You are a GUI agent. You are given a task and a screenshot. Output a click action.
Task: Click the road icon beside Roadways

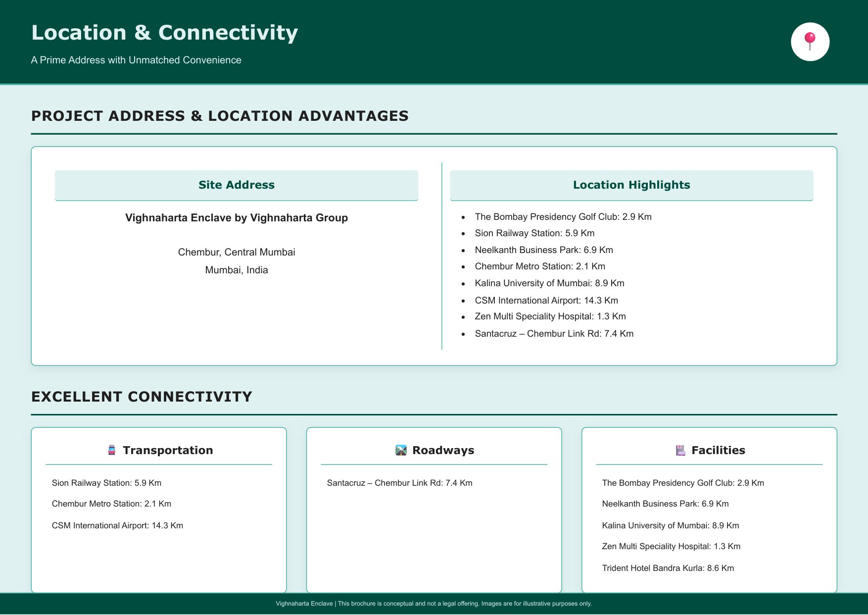click(401, 450)
